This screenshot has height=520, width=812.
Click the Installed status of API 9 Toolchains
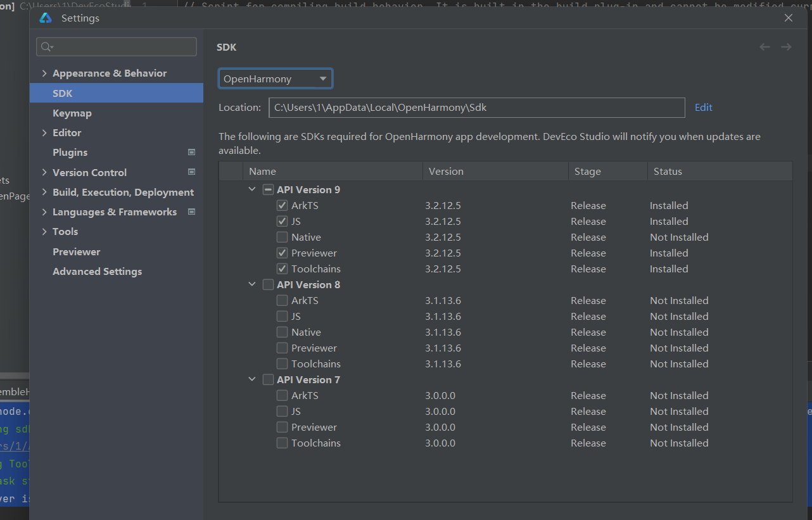669,269
